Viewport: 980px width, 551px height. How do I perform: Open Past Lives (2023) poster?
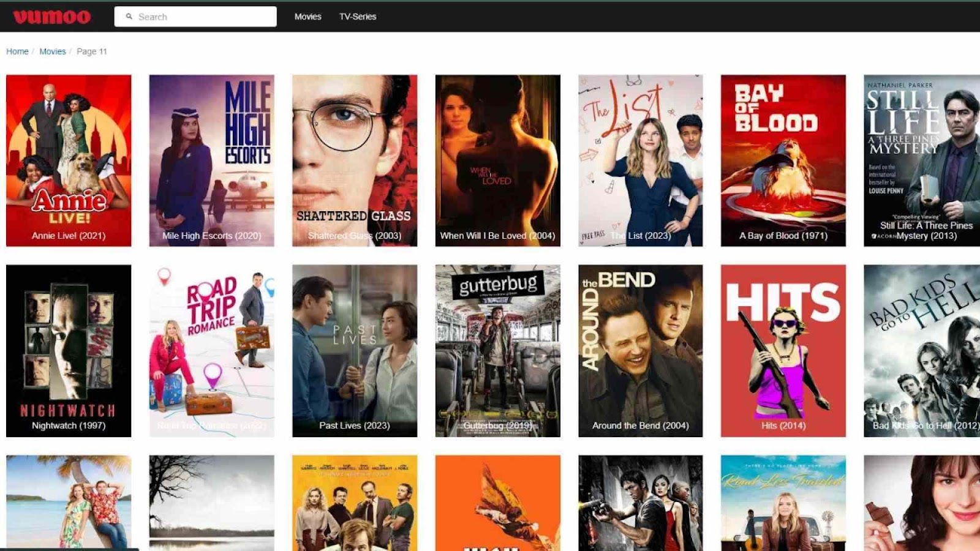point(355,351)
